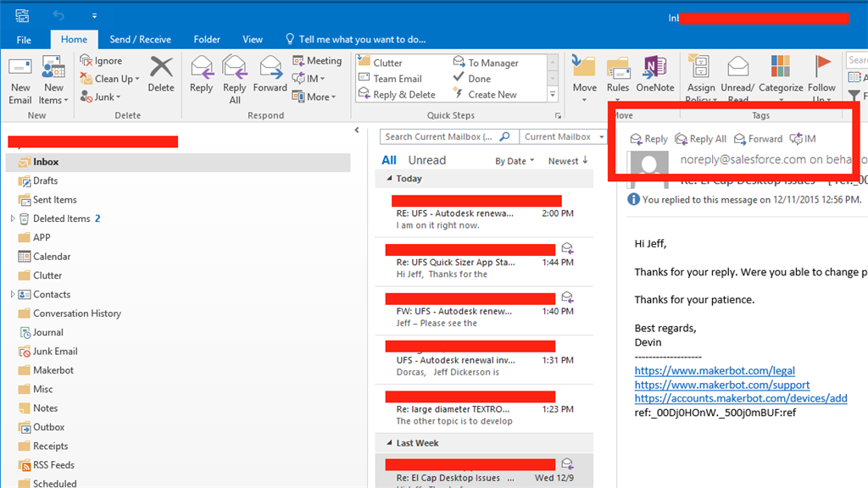The height and width of the screenshot is (488, 868).
Task: Click Reply in the reading pane
Action: [x=649, y=139]
